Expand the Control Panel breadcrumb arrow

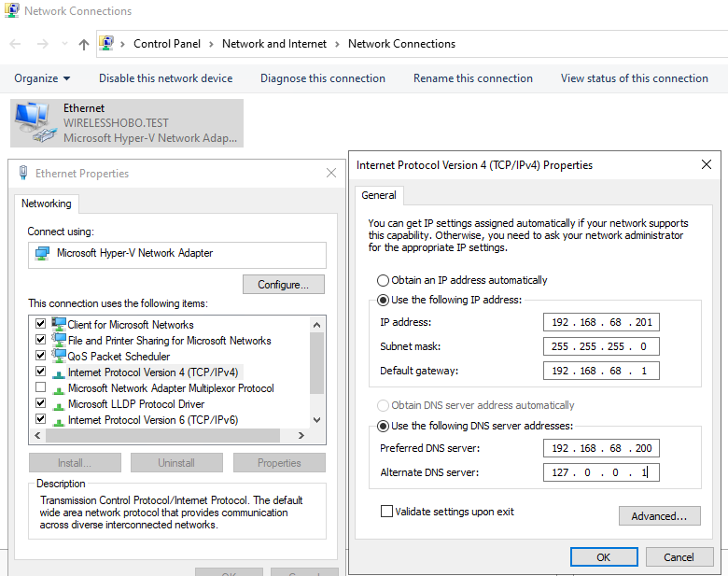[211, 44]
